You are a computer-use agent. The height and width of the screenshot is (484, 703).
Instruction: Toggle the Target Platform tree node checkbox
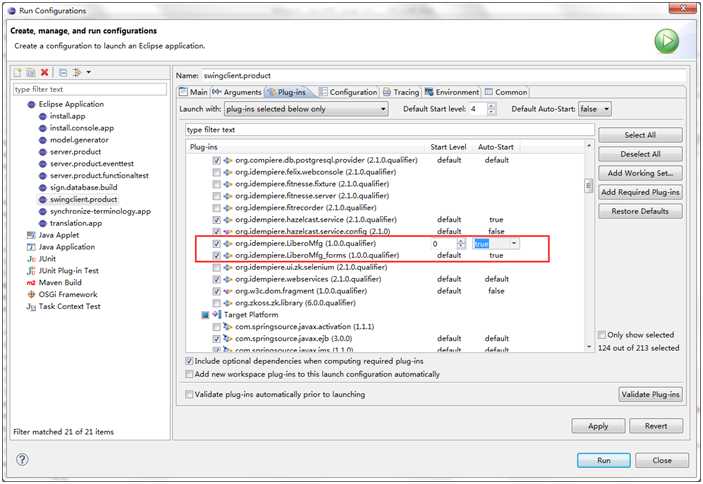(x=205, y=315)
